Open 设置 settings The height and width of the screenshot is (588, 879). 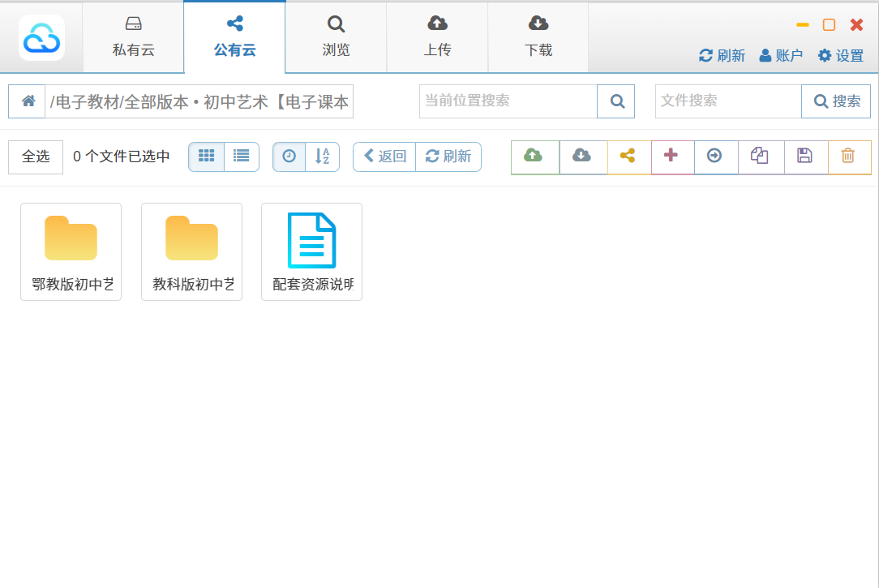click(x=841, y=55)
